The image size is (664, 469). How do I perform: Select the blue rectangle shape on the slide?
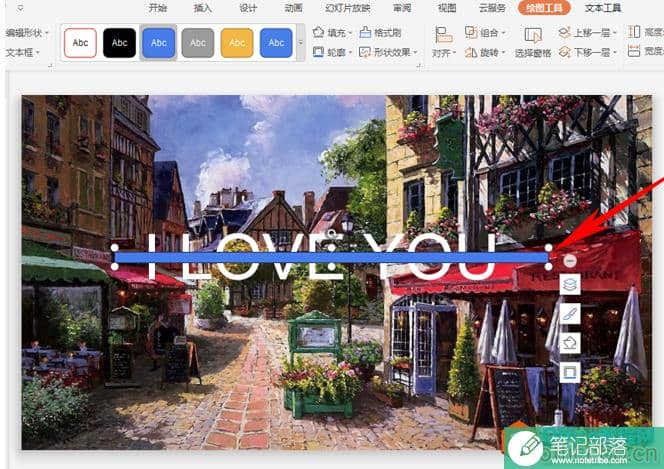coord(332,257)
